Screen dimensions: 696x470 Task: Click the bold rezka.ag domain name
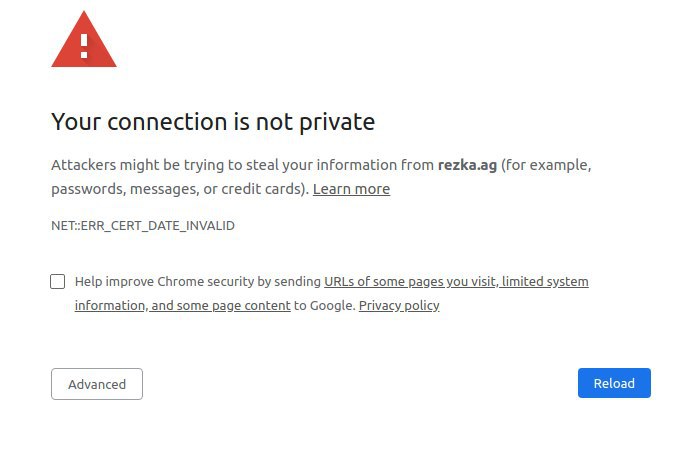(x=467, y=165)
